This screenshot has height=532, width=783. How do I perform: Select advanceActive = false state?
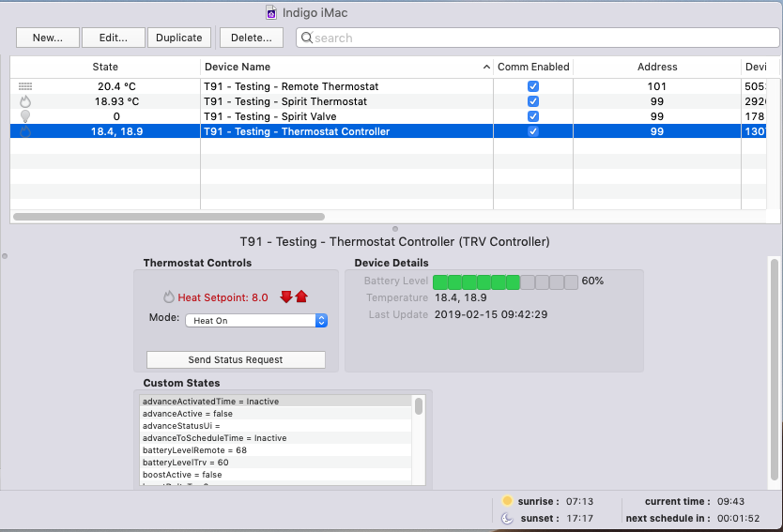pyautogui.click(x=276, y=414)
